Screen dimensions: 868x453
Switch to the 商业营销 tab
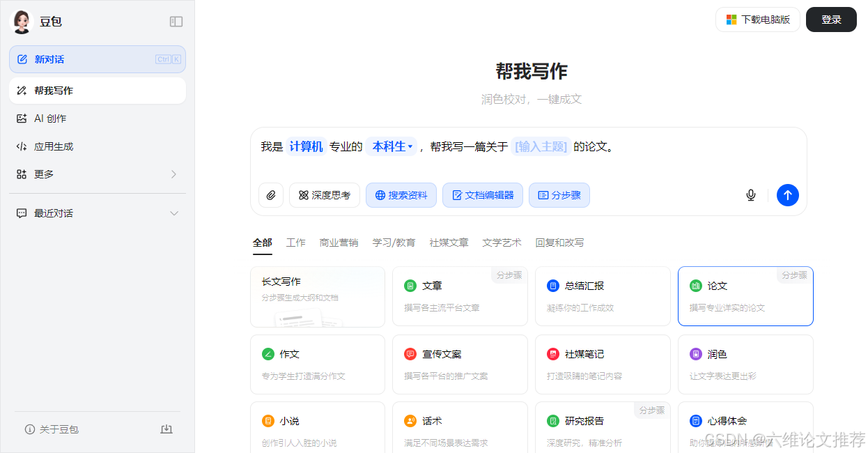point(339,243)
